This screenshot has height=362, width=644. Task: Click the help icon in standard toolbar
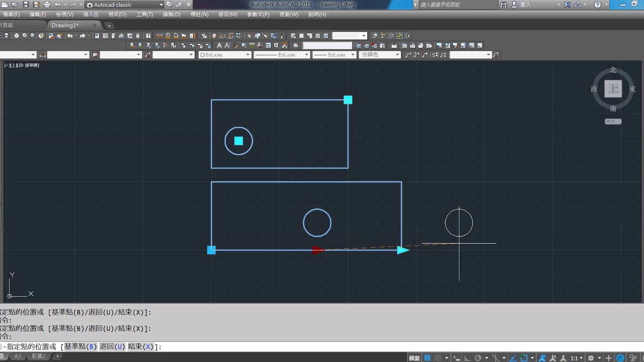pos(148,36)
